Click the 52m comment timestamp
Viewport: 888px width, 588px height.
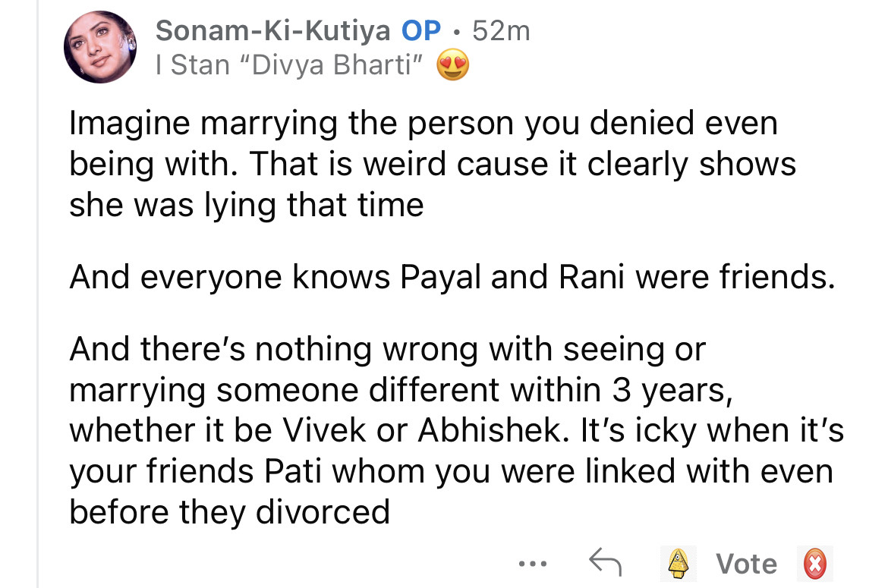point(500,31)
